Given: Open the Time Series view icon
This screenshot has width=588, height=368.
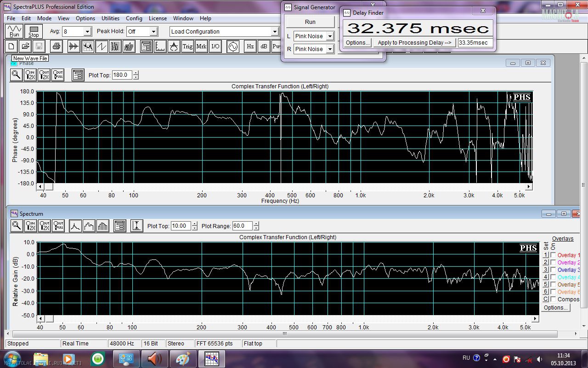Looking at the screenshot, I should (74, 46).
